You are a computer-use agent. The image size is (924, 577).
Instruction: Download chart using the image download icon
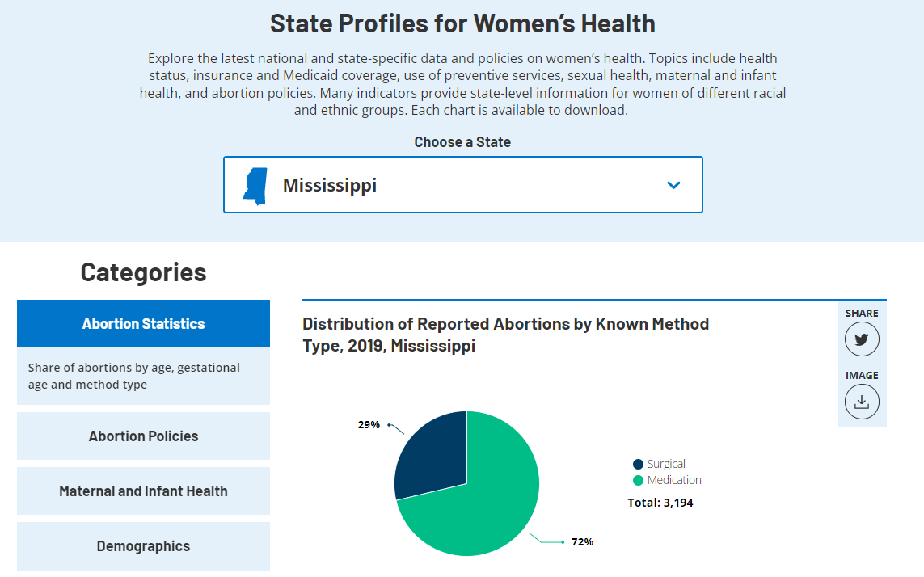click(862, 402)
